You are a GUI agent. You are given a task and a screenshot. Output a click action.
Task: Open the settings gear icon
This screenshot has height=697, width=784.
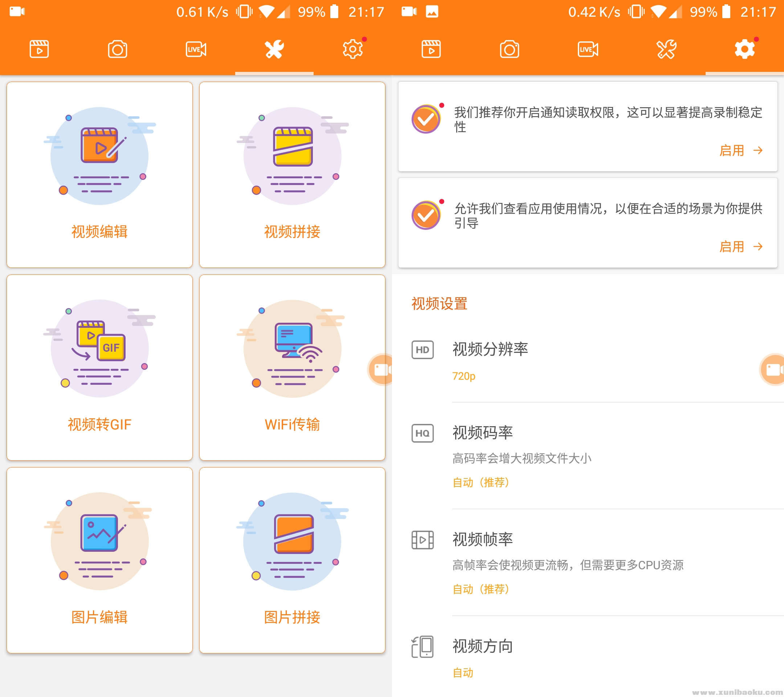click(x=352, y=49)
